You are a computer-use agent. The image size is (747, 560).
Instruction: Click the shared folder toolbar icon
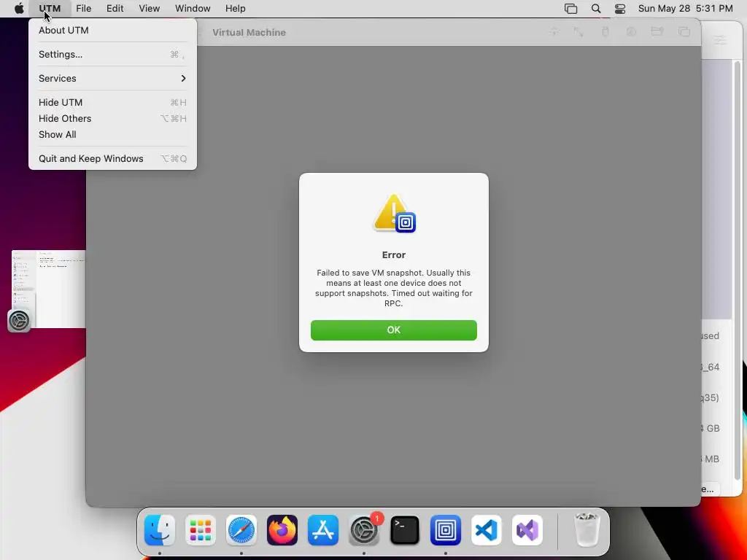click(657, 32)
